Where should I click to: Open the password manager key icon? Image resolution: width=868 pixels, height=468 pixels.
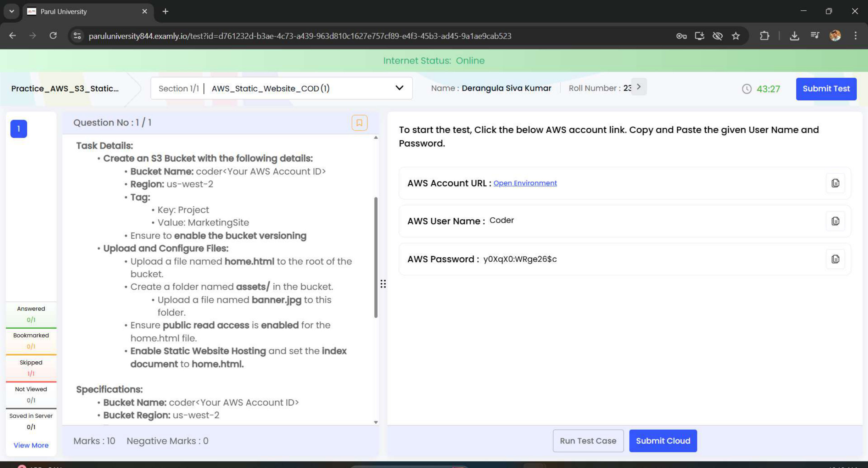[x=681, y=36]
